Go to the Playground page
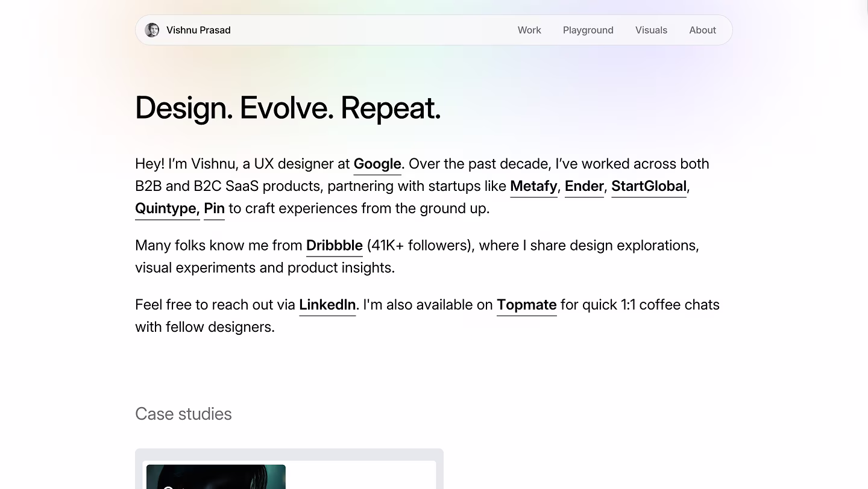This screenshot has height=489, width=868. click(588, 30)
